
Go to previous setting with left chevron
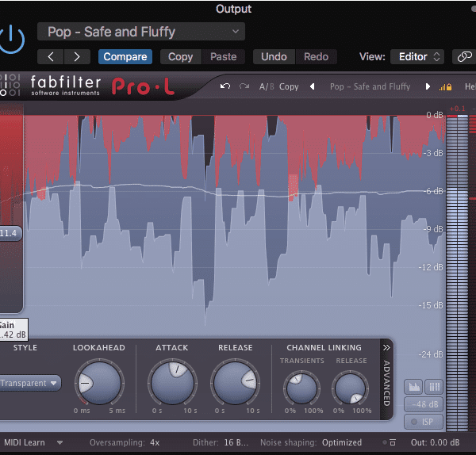coord(51,57)
